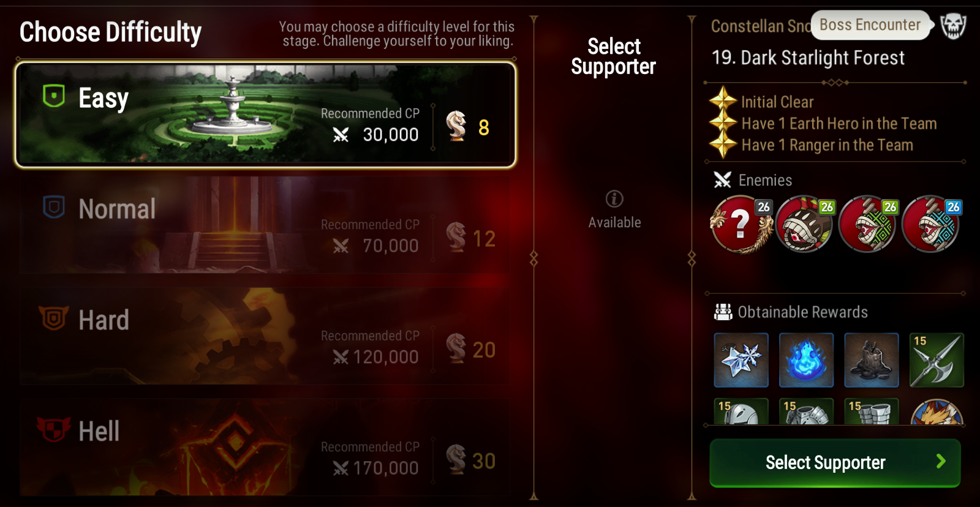
Task: Click the arrow on Select Supporter button
Action: [941, 462]
